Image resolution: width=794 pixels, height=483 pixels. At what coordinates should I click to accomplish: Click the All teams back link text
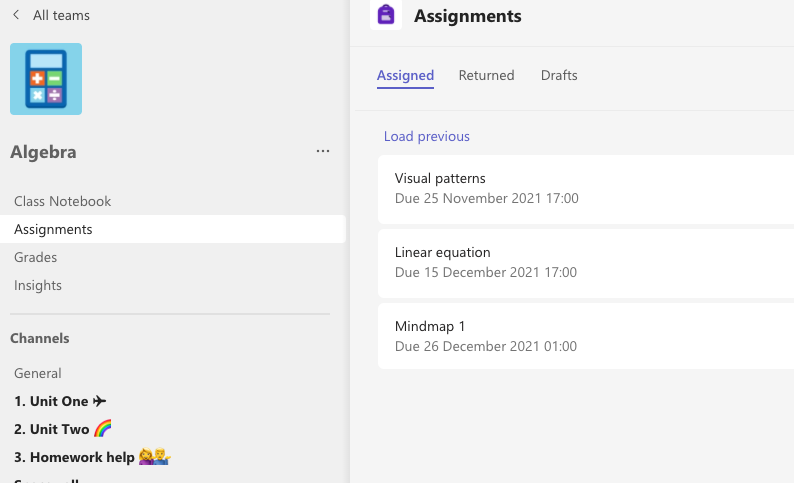(61, 15)
